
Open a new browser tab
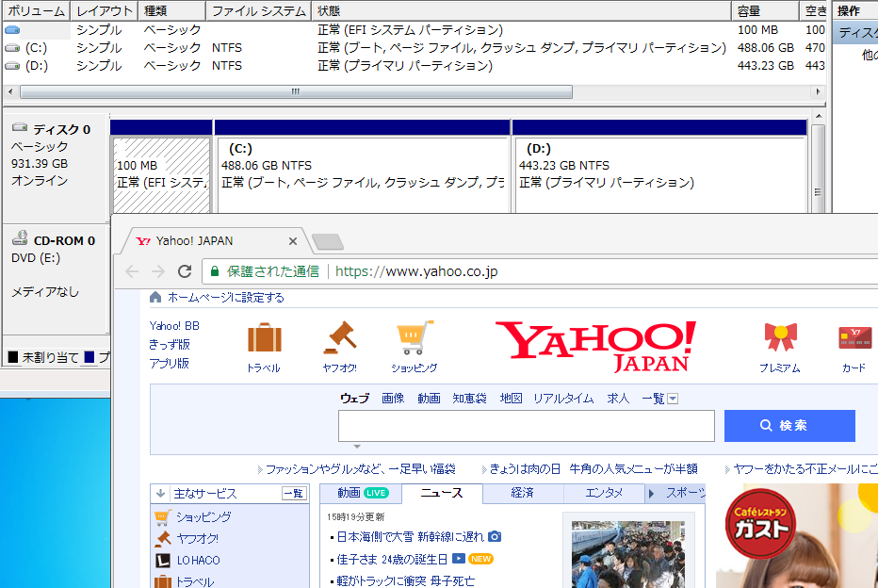point(328,242)
